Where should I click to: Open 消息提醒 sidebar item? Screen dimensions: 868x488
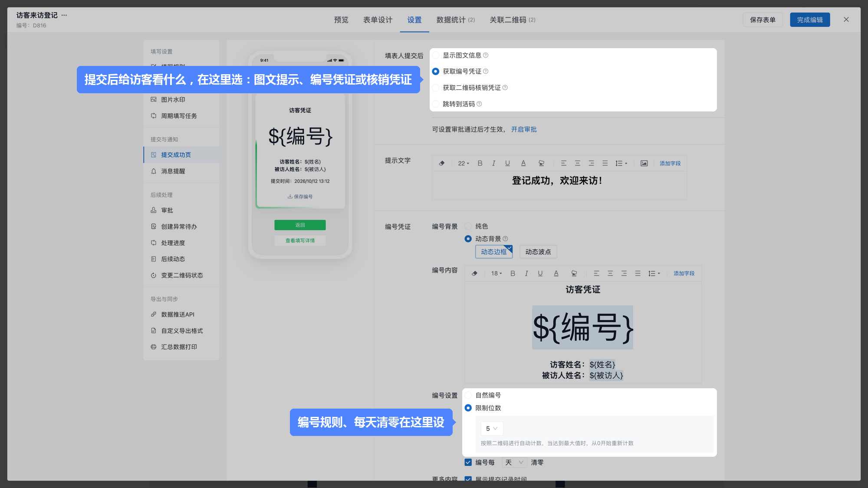(181, 171)
